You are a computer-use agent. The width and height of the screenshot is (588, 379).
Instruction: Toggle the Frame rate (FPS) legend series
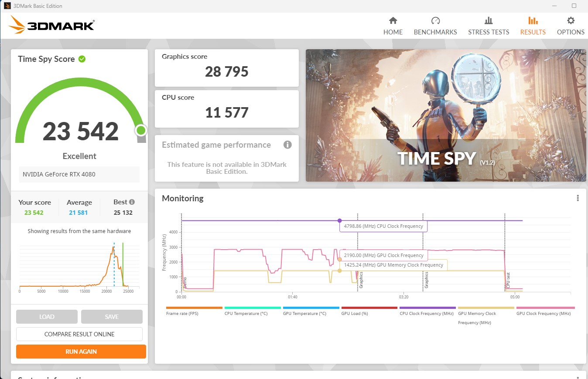click(195, 311)
